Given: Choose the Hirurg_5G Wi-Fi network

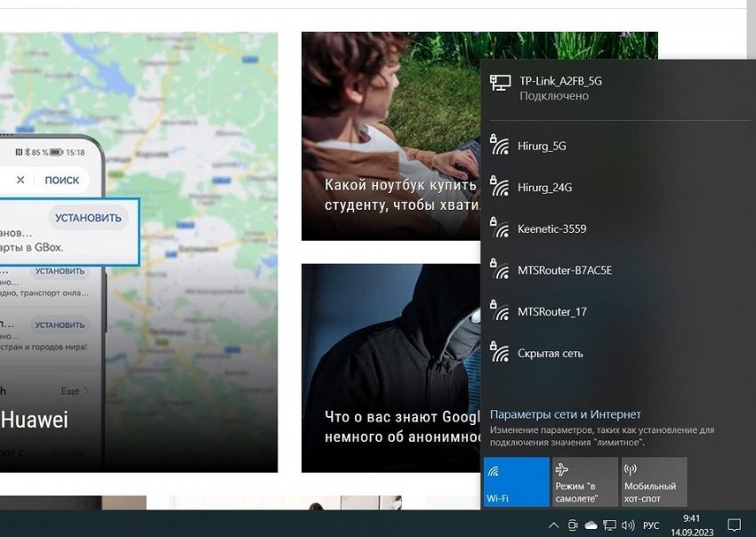Looking at the screenshot, I should [542, 146].
